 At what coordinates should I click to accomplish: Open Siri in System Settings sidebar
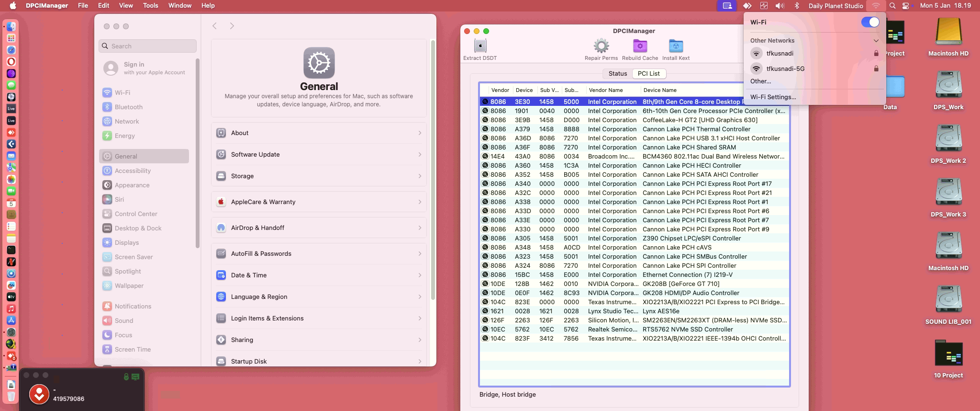(144, 199)
